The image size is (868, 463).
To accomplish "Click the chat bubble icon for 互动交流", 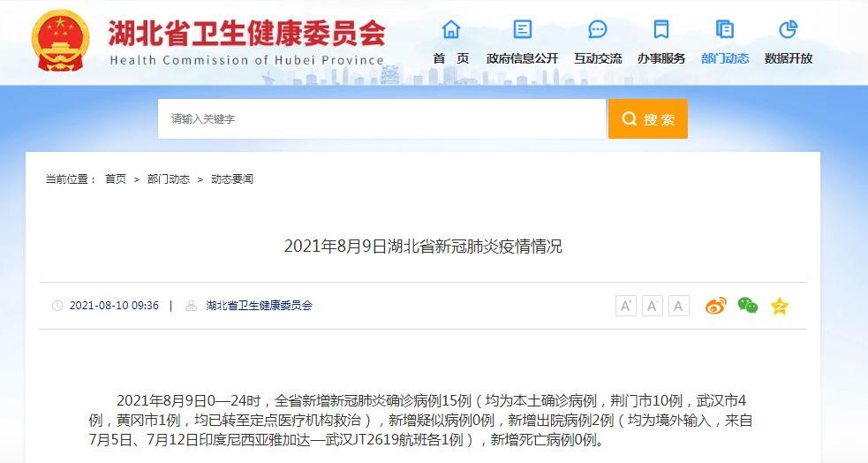I will click(598, 29).
